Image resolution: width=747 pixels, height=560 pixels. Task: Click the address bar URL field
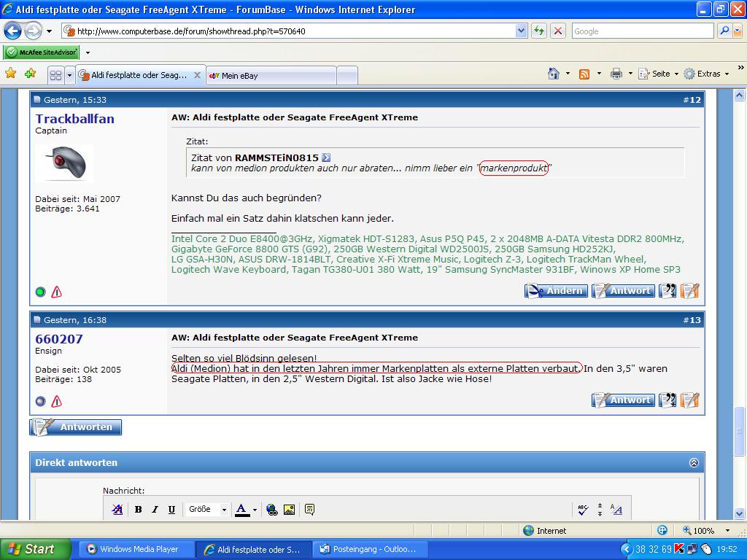pos(288,31)
